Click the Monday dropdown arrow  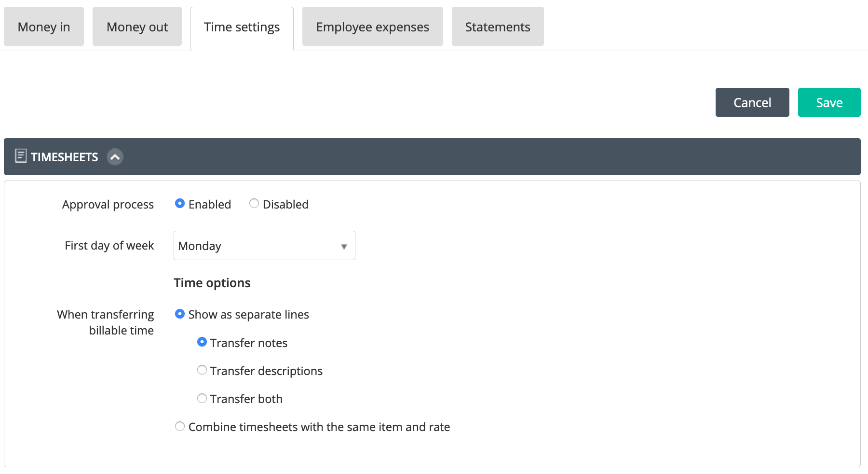pos(344,247)
